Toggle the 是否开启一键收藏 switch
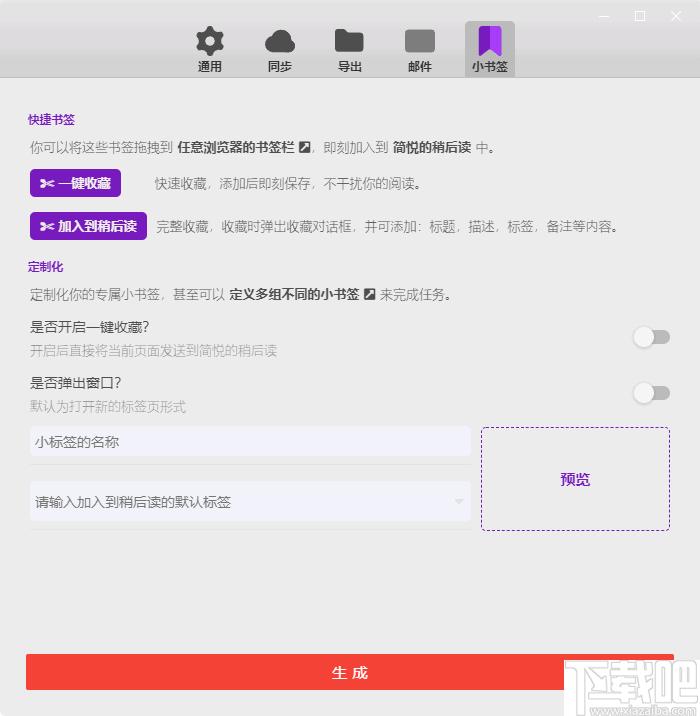Screen dimensions: 700x716 coord(652,337)
